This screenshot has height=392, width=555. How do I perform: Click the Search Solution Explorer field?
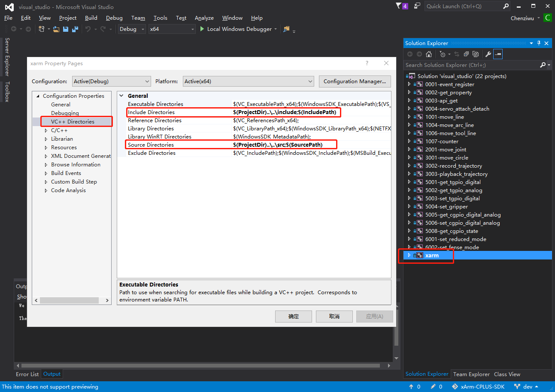point(472,65)
